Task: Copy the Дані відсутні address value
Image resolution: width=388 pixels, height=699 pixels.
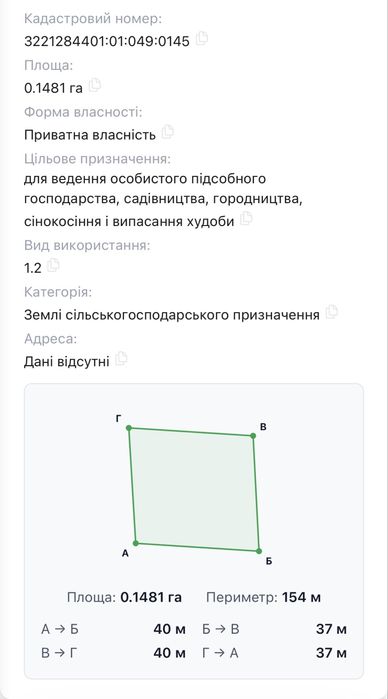Action: click(x=121, y=359)
